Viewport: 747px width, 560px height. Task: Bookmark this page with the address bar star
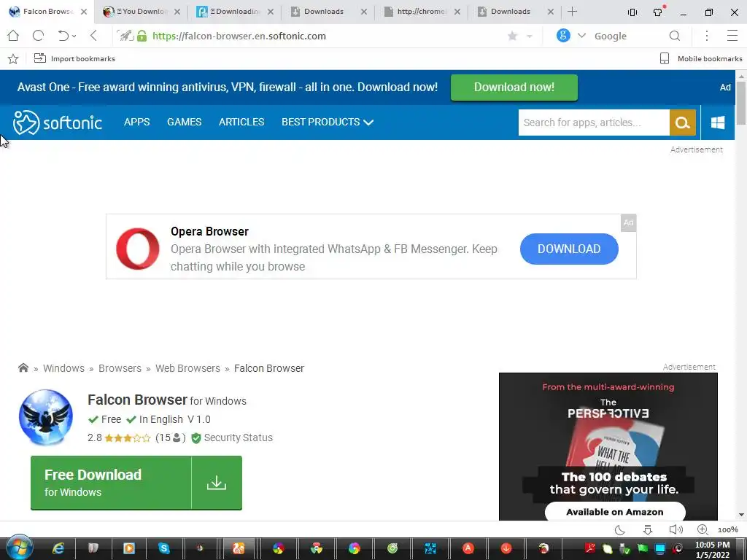(513, 36)
